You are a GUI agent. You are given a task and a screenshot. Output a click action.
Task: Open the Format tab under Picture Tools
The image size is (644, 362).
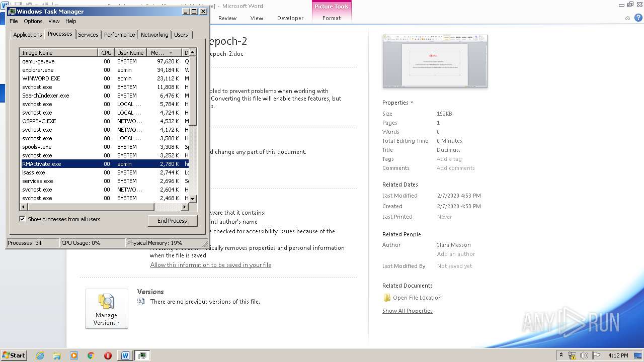tap(332, 18)
